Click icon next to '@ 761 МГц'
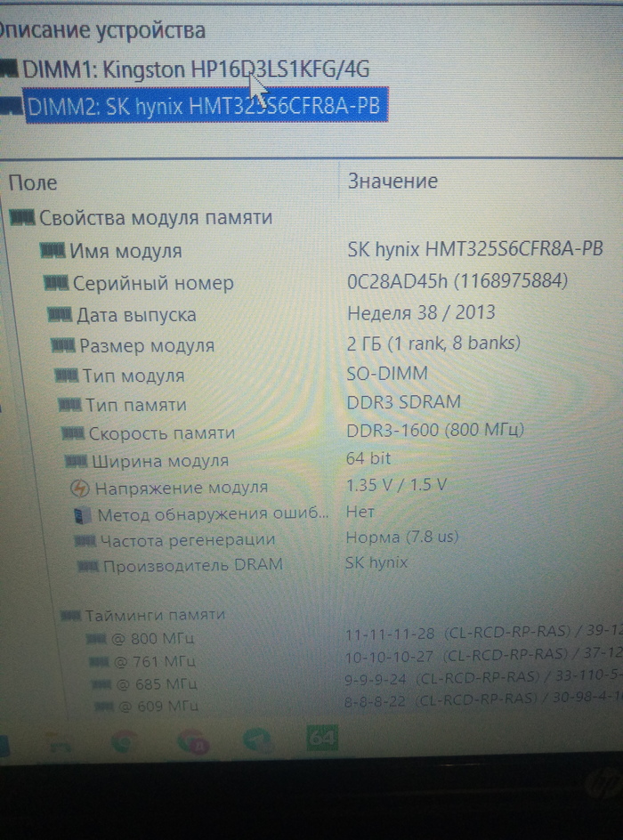This screenshot has height=840, width=623. point(99,662)
